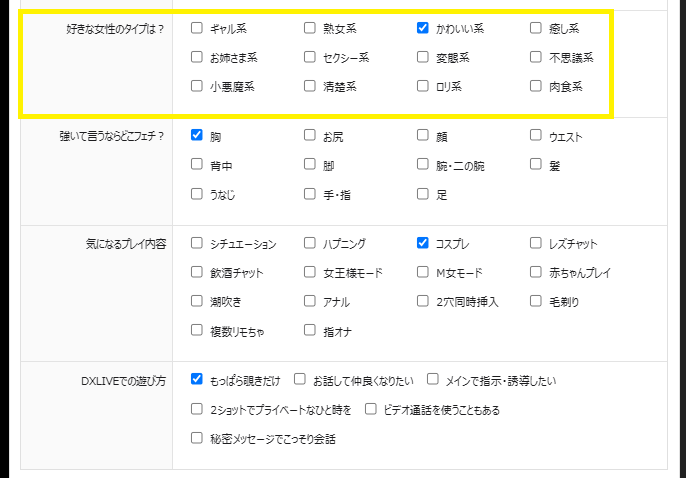Check the お話して仲良くなりたい box
Screen dimensions: 686x478
tap(300, 380)
